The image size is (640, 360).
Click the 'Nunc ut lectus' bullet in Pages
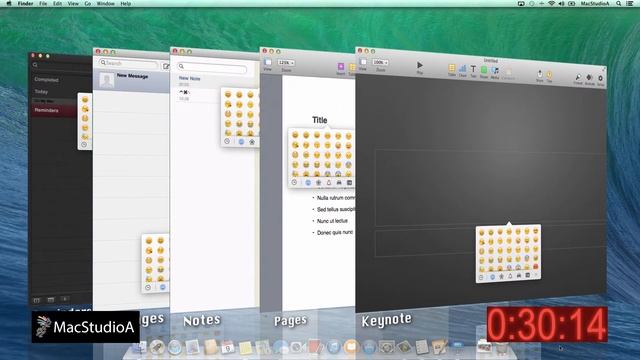[332, 221]
